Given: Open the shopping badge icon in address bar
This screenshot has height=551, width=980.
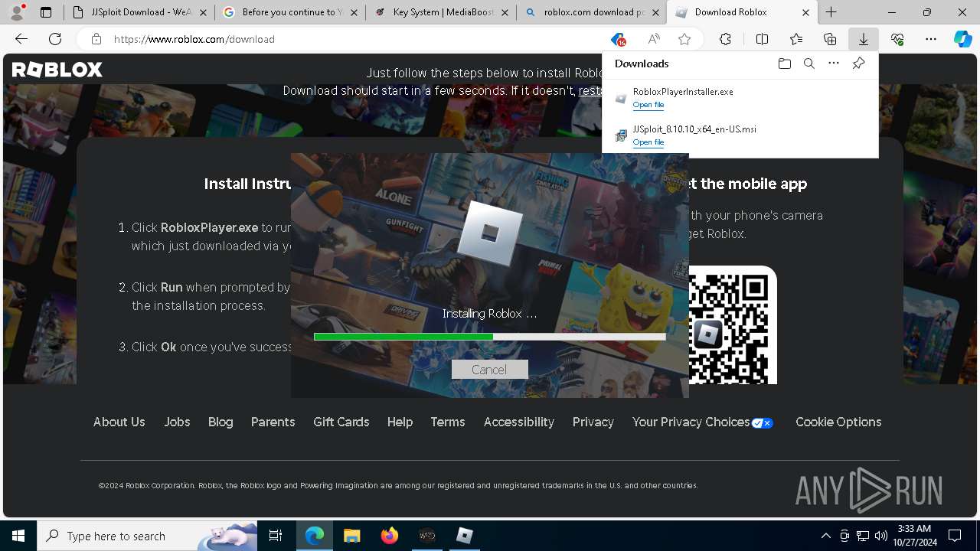Looking at the screenshot, I should pos(619,39).
